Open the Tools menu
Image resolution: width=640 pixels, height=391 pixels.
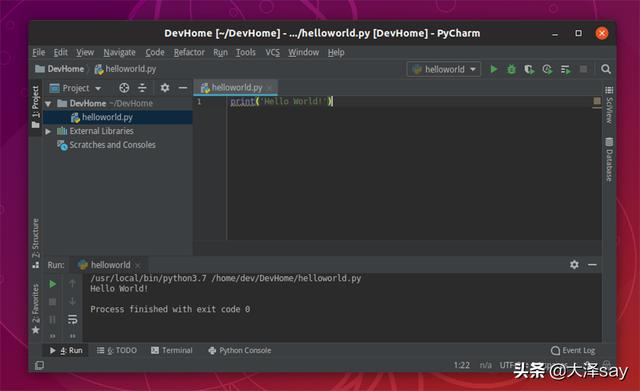[x=246, y=52]
